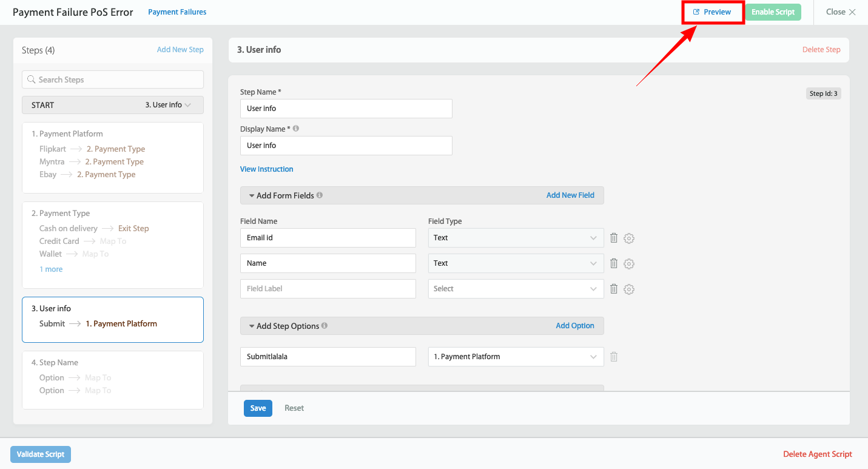This screenshot has width=868, height=469.
Task: Delete the Submitlalala step option
Action: [613, 357]
